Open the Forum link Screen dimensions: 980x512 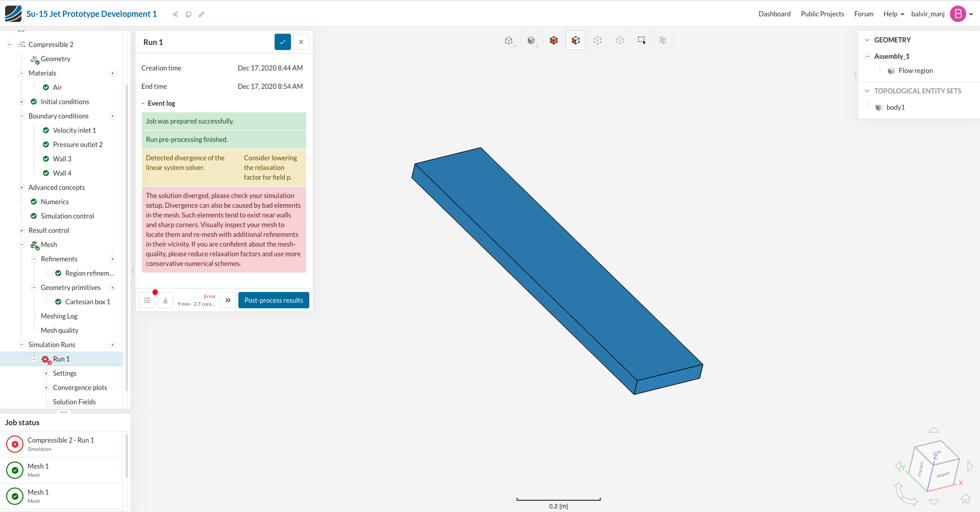tap(864, 14)
